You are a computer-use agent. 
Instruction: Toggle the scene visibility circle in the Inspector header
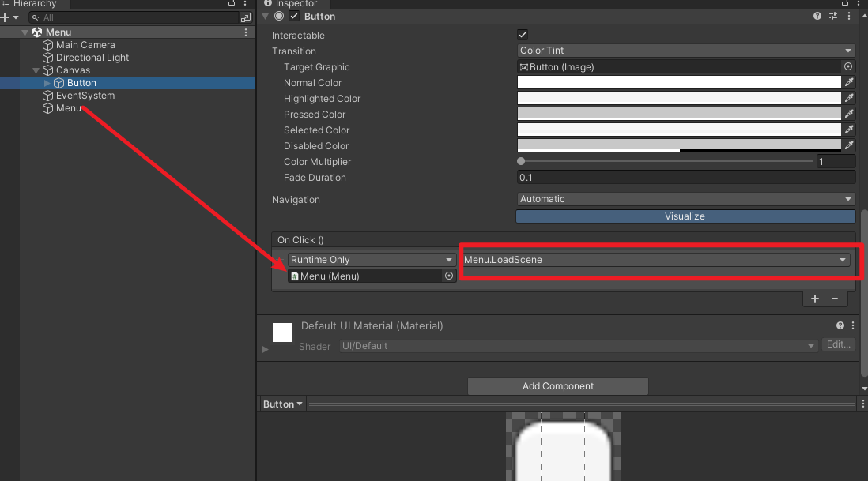tap(278, 16)
